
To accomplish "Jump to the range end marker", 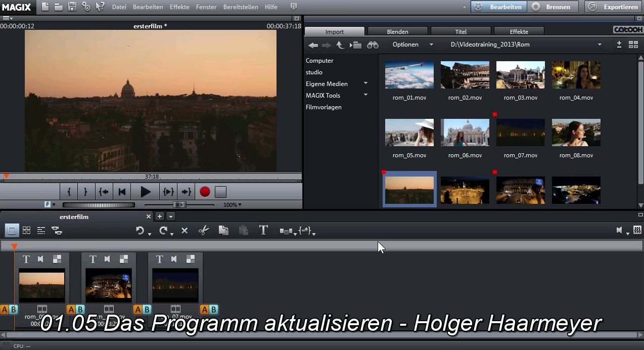I will point(187,192).
